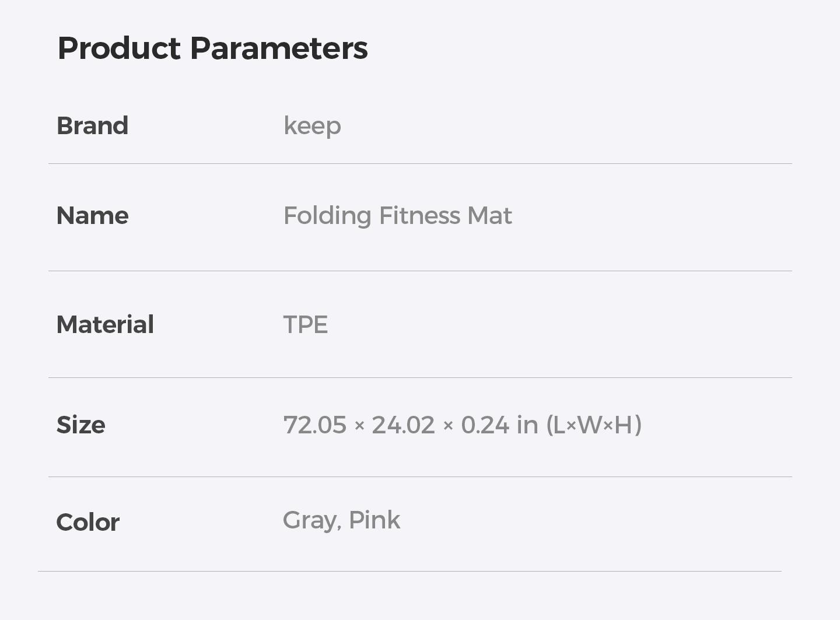This screenshot has width=840, height=620.
Task: Select the Gray color option text
Action: point(311,520)
